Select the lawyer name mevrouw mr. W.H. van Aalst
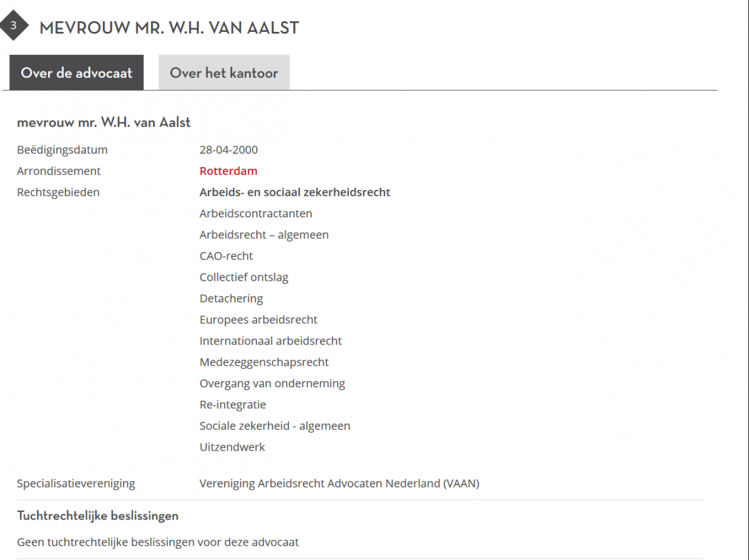 (x=104, y=122)
